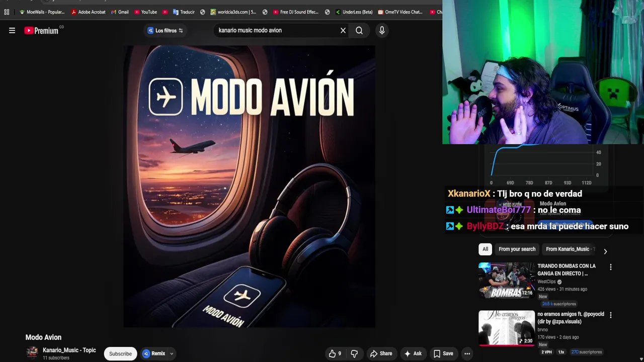Open the OmeTV Video Chat bookmark
Viewport: 644px width, 362px height.
click(400, 12)
